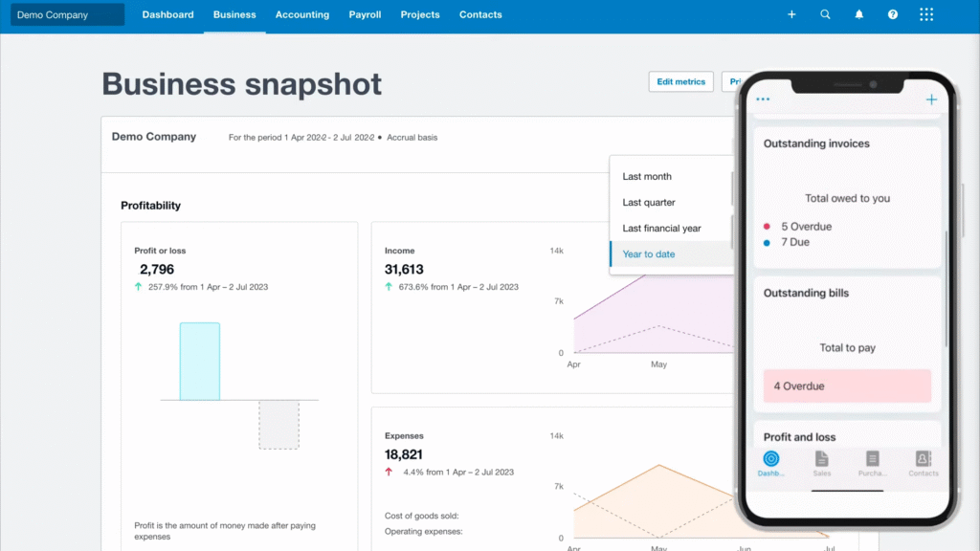Open the app launcher grid icon

pos(925,15)
